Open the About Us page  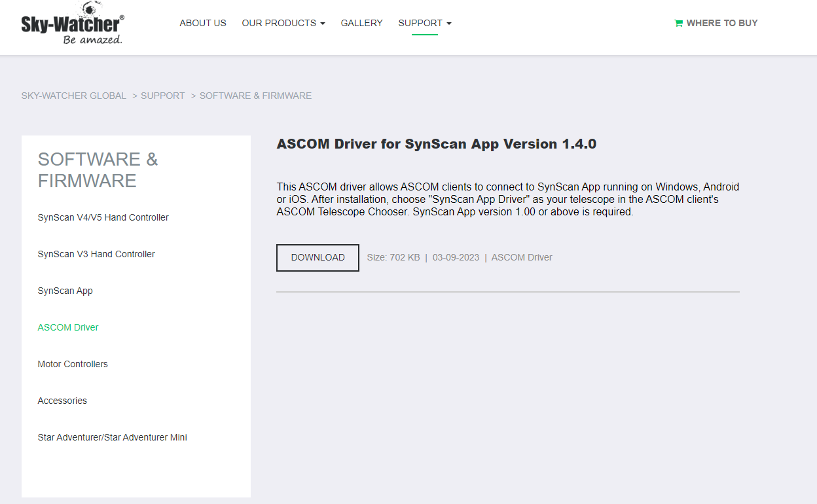click(x=203, y=23)
